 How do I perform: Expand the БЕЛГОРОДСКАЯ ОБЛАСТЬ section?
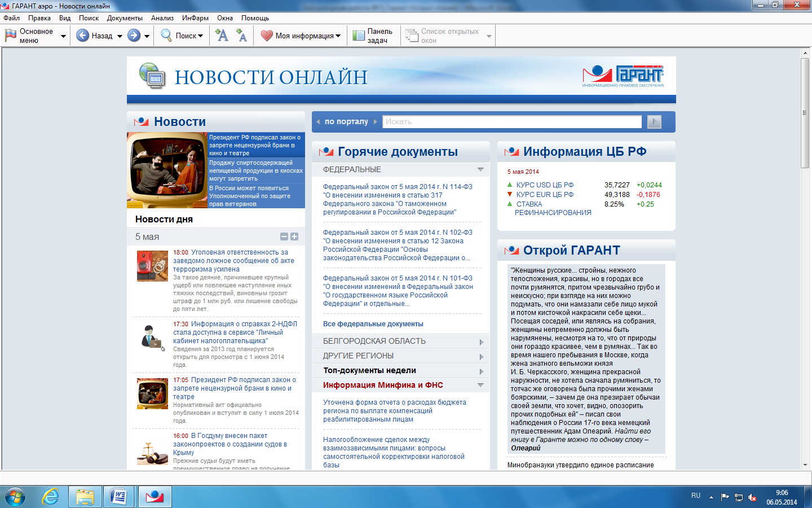click(481, 342)
